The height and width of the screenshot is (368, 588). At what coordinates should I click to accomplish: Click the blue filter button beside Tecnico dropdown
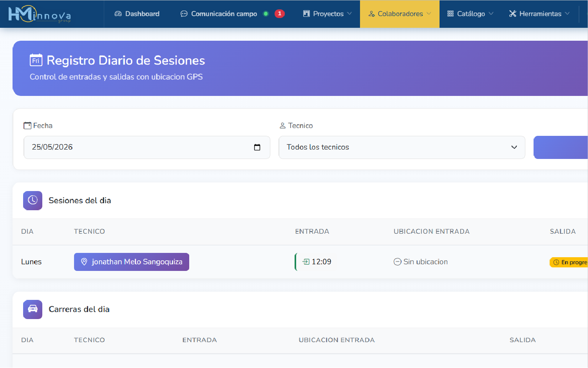point(561,147)
